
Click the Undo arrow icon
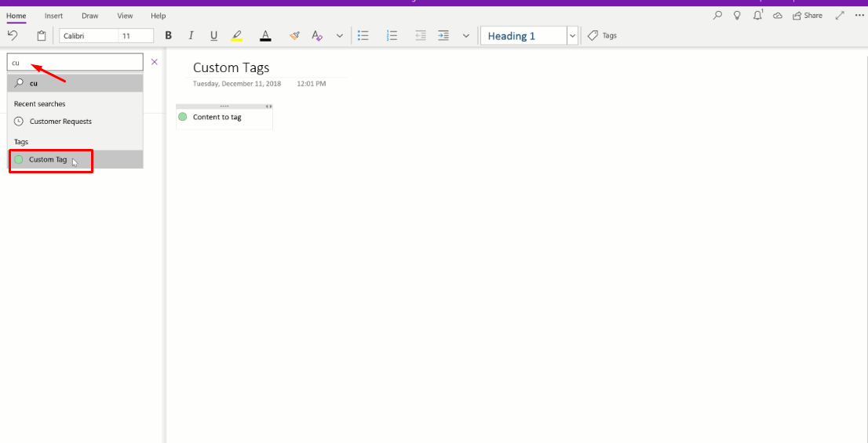point(13,35)
